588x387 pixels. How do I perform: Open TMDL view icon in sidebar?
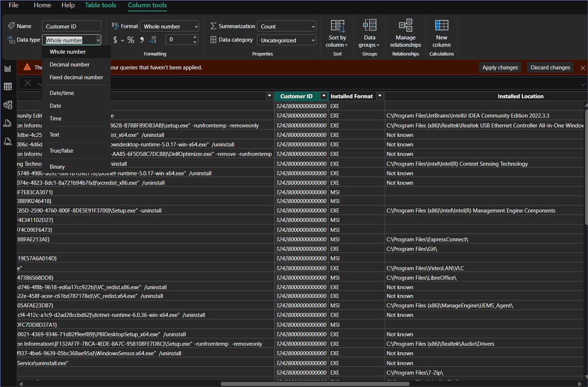point(8,142)
